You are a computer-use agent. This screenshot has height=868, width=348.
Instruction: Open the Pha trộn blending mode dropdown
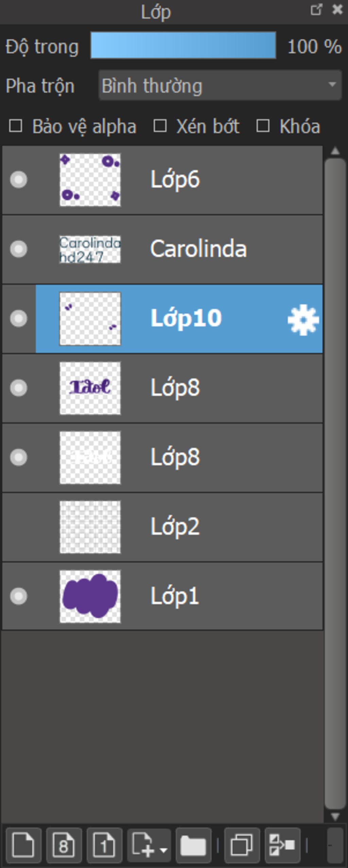220,85
